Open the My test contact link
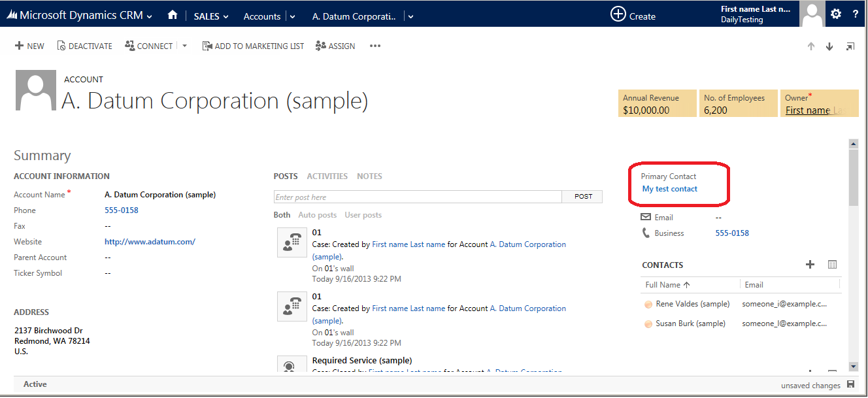Screen dimensions: 868x398 [x=670, y=189]
